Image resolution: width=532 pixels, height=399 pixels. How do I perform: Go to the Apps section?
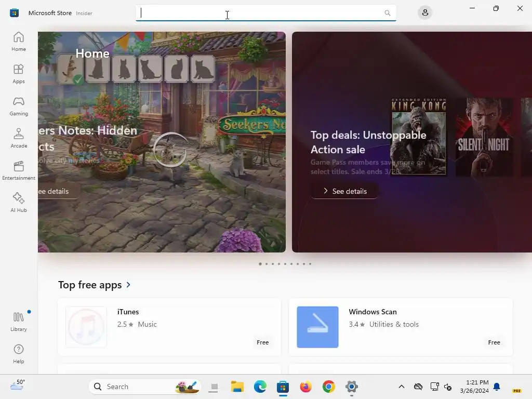coord(19,74)
